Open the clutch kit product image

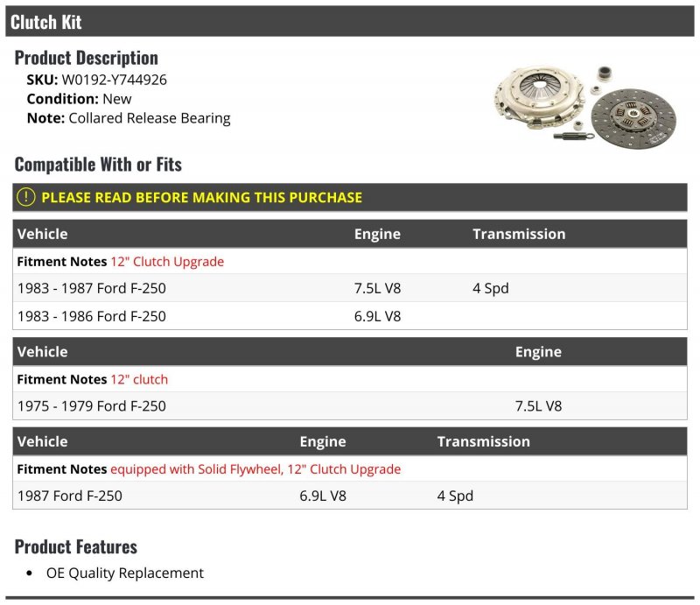coord(585,107)
